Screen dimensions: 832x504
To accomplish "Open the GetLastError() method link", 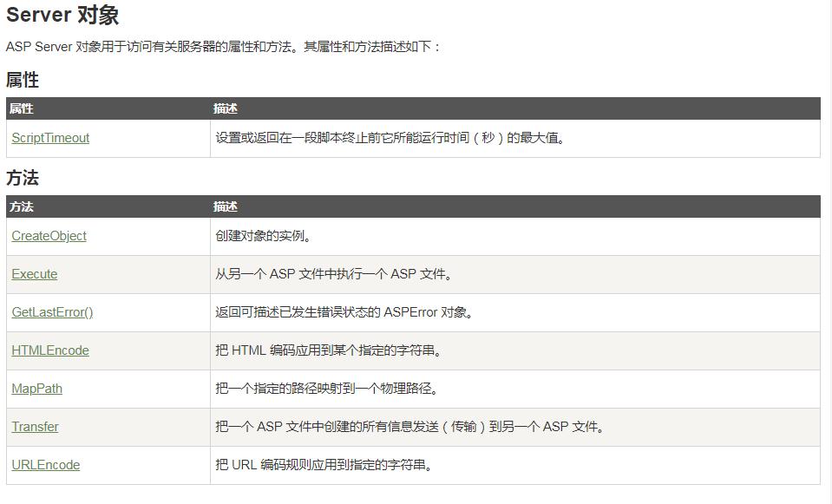I will pyautogui.click(x=53, y=312).
